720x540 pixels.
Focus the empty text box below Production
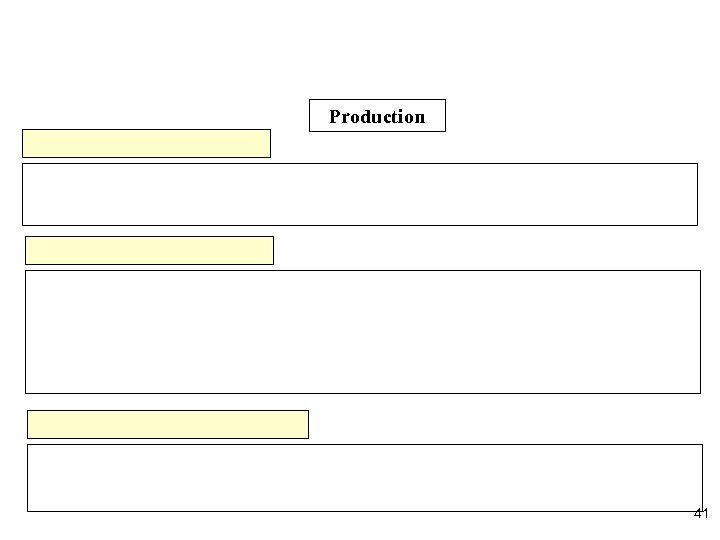pos(359,194)
